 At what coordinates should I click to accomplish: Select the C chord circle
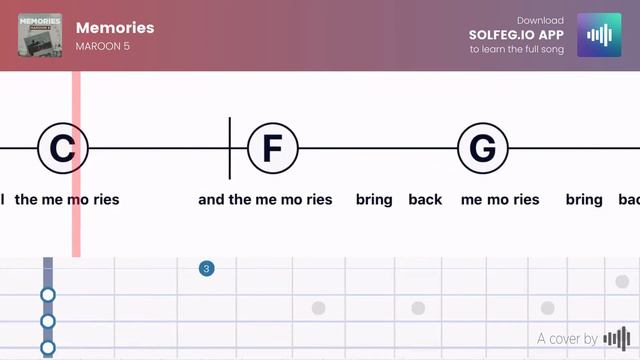click(x=63, y=148)
